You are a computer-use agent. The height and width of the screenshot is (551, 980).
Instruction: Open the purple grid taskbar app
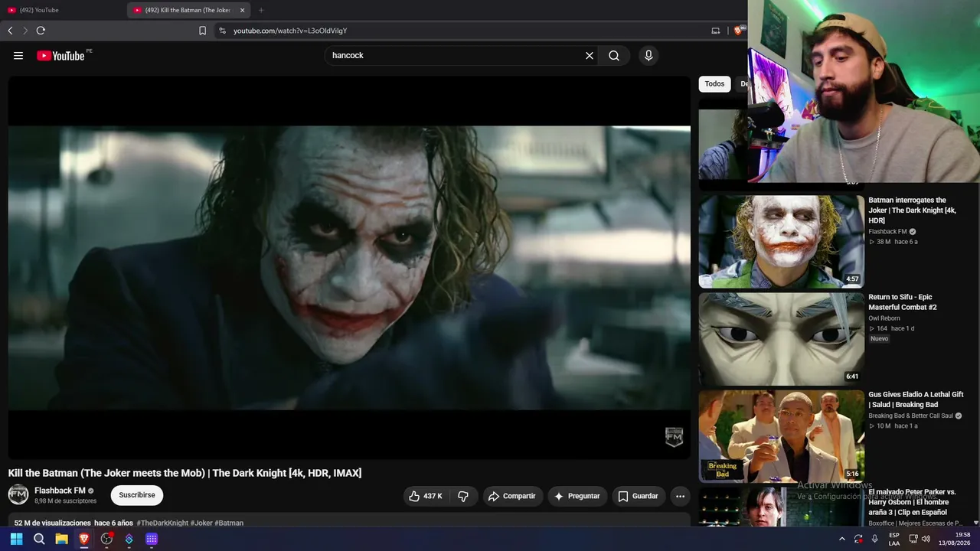point(152,539)
